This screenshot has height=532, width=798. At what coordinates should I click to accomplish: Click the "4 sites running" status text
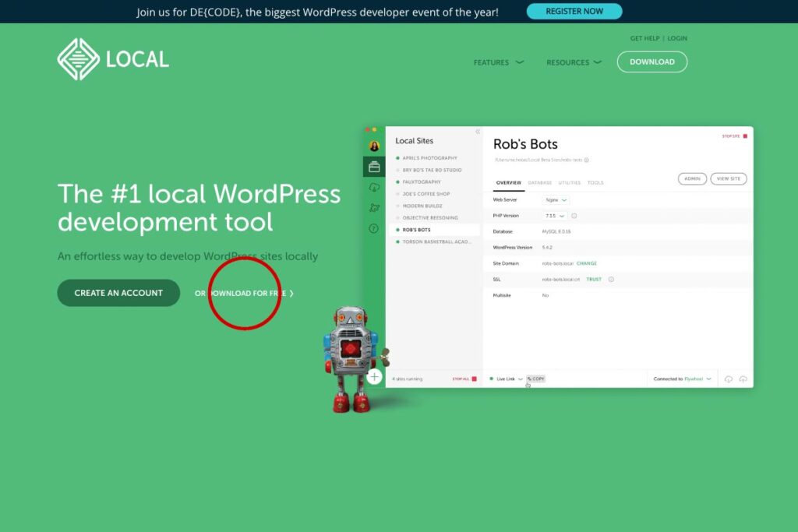coord(407,379)
